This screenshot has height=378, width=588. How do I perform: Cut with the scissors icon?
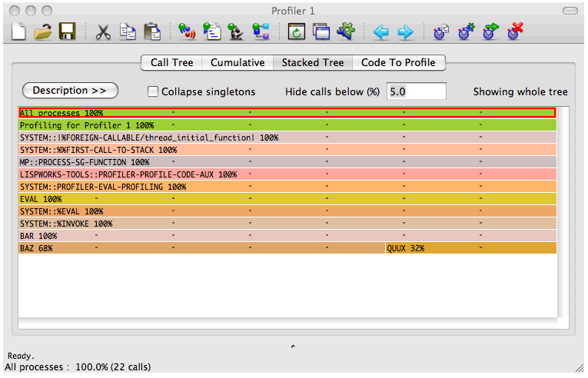tap(103, 31)
